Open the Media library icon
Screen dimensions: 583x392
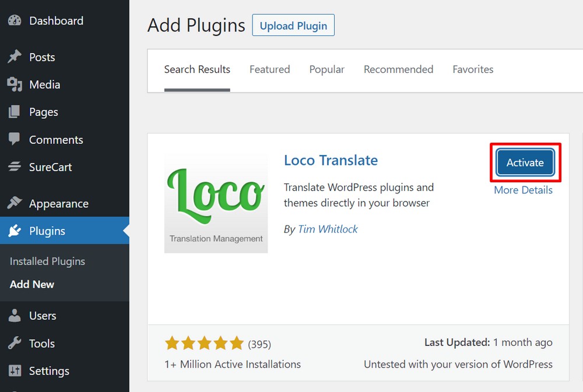point(14,84)
